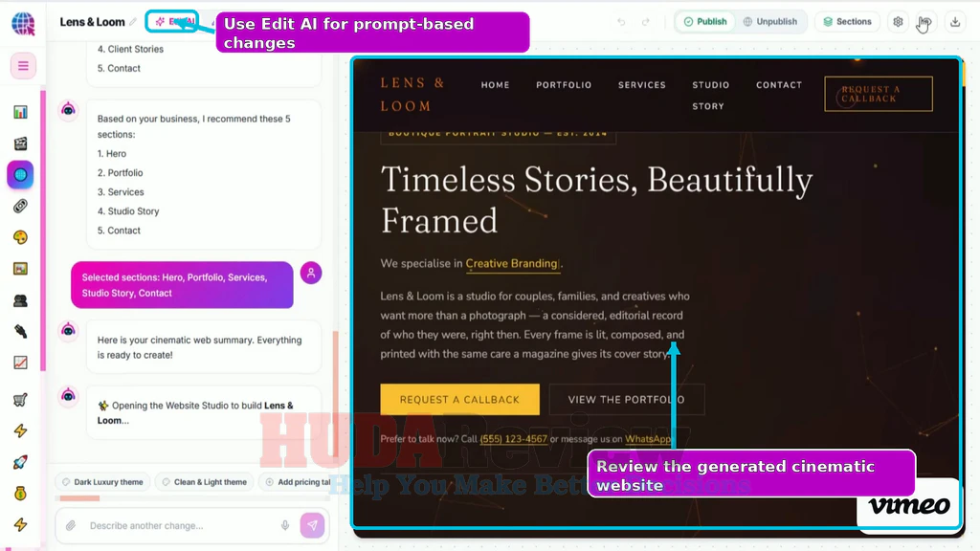Screen dimensions: 980x551
Task: Open the money bag icon in sidebar
Action: (21, 494)
